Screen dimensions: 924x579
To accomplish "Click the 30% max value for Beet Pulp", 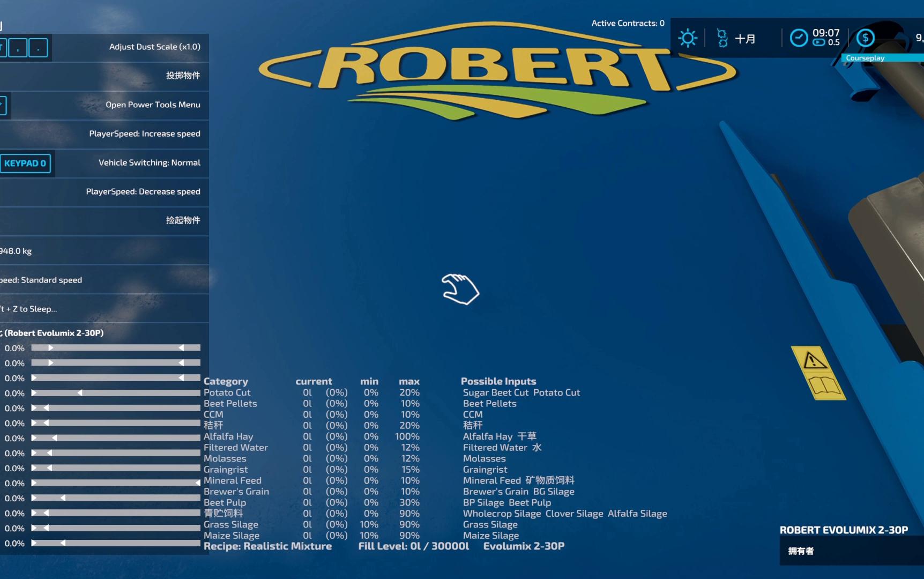I will point(409,502).
